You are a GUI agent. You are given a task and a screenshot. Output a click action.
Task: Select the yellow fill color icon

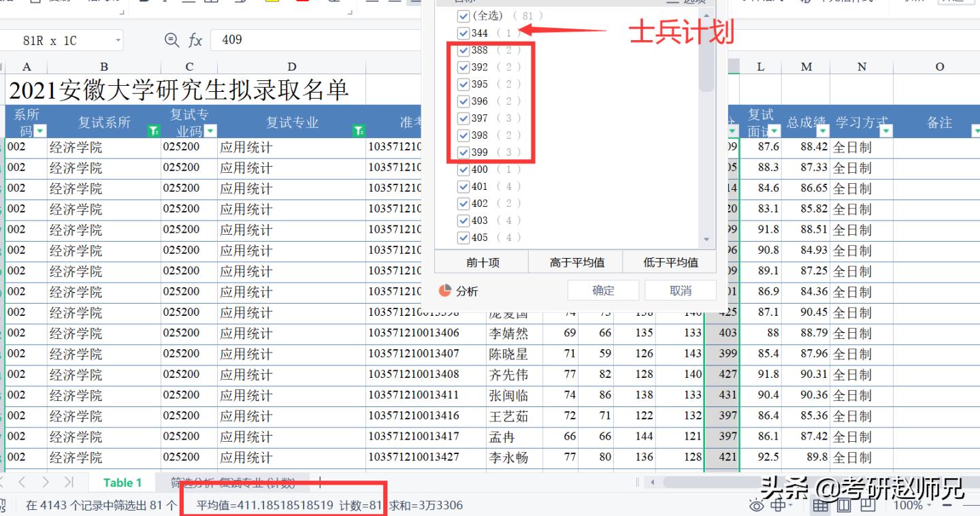(272, 3)
